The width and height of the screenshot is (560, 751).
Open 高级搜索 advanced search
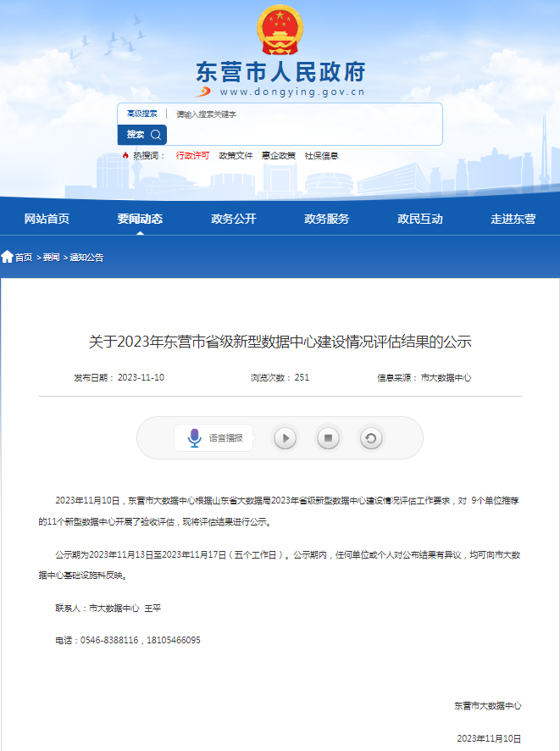[141, 114]
